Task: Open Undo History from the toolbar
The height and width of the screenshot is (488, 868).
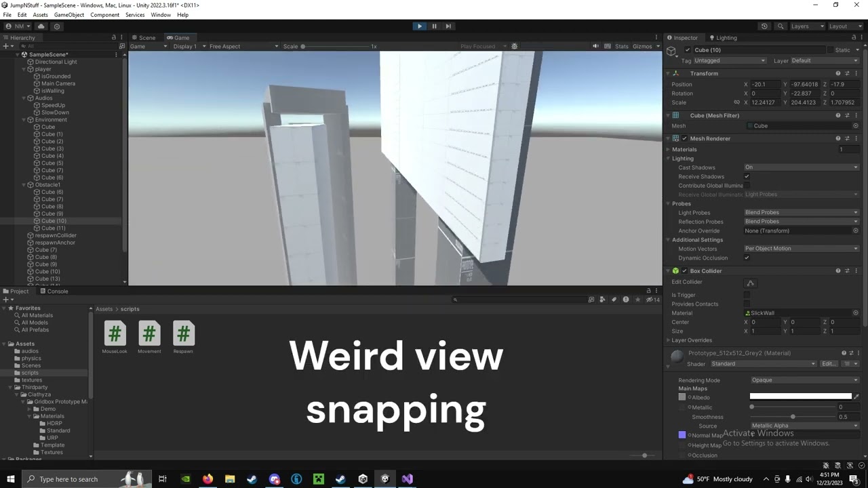Action: pos(764,26)
